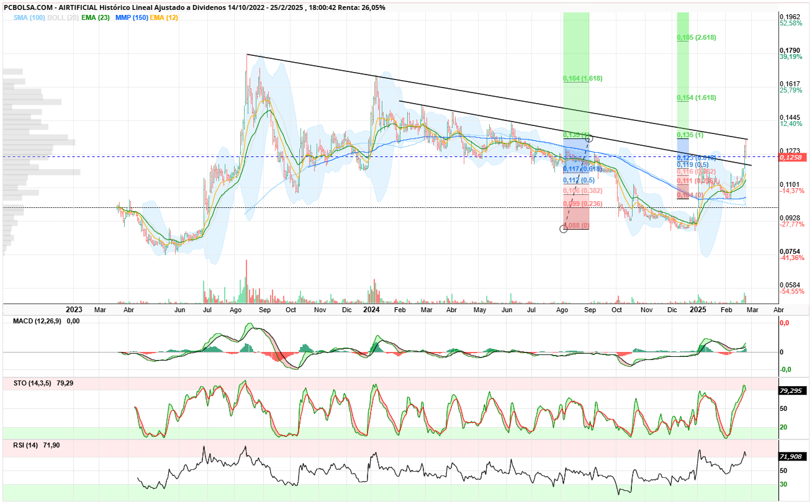The image size is (812, 504).
Task: Click the MMP (150) legend label
Action: click(x=131, y=18)
